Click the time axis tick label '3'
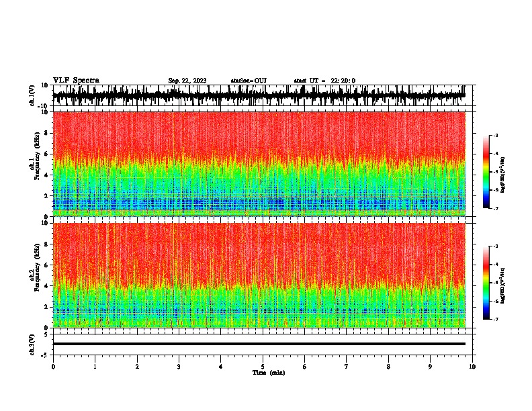Image resolution: width=532 pixels, height=411 pixels. coord(179,367)
